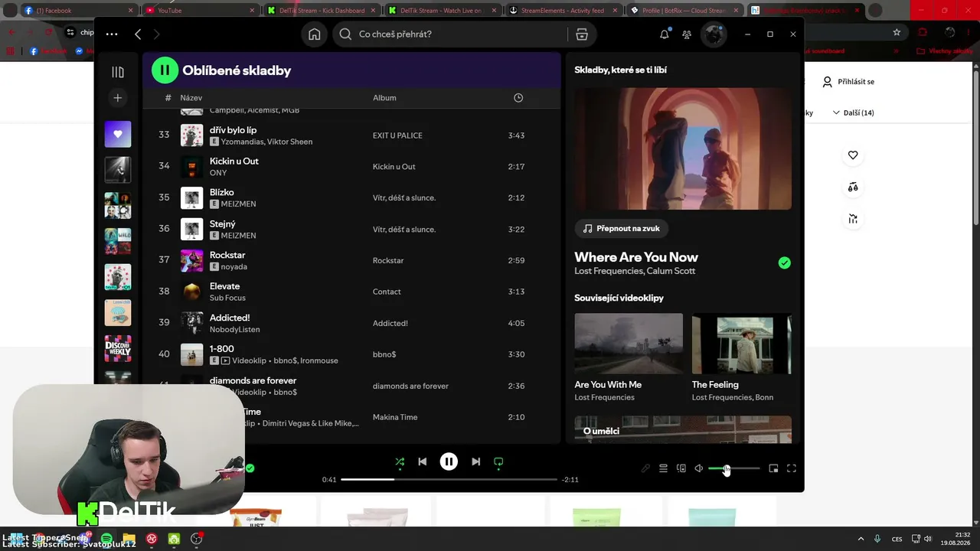The image size is (980, 551).
Task: Open the album Vítr, déšť a slunce. for Stejný
Action: pos(404,230)
